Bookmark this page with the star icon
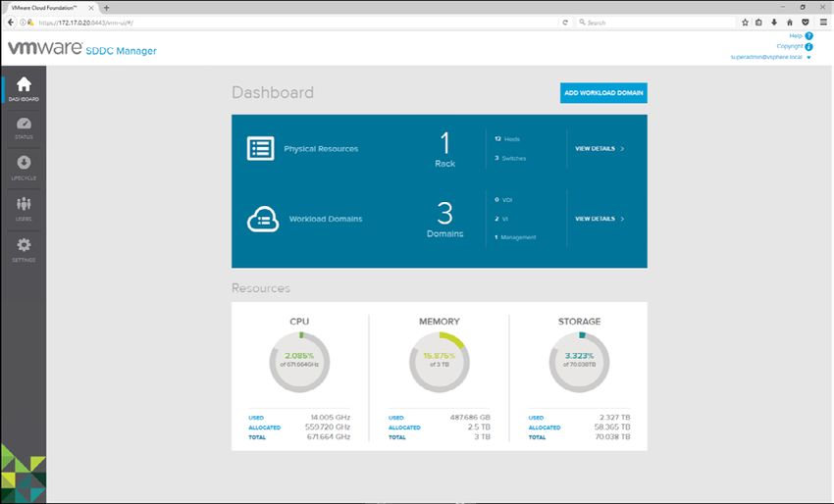 745,23
